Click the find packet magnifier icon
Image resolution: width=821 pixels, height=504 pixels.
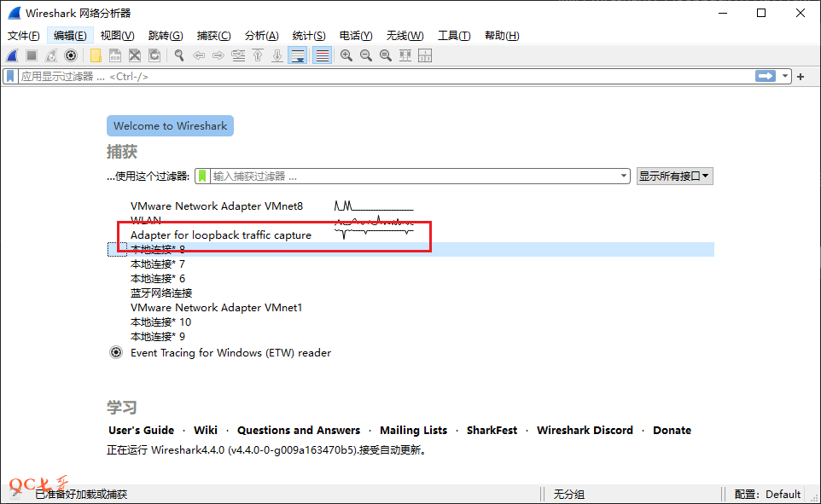[179, 55]
